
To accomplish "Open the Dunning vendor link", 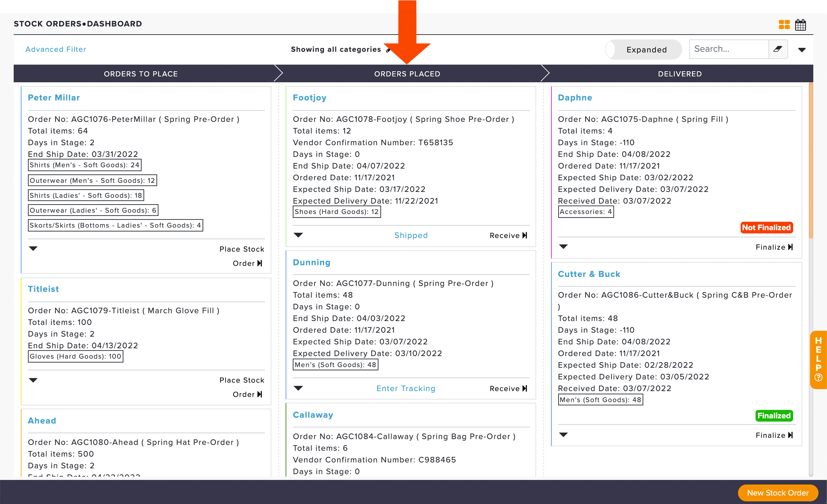I will point(311,262).
